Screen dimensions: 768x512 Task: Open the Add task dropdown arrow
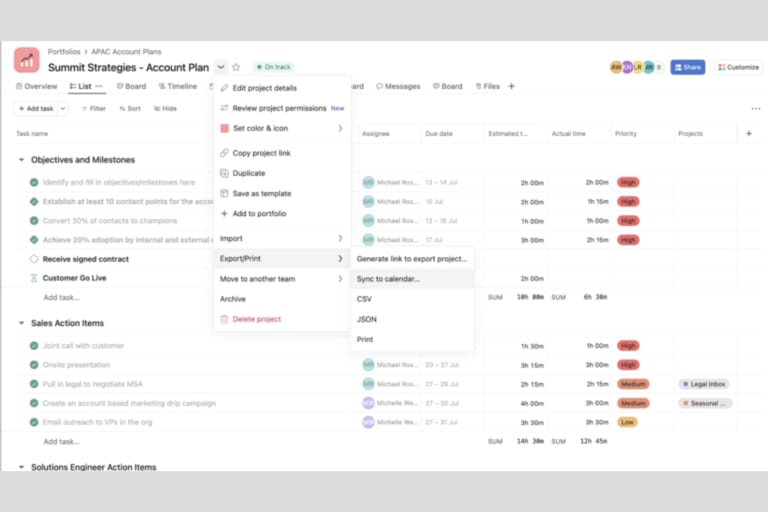click(x=63, y=108)
